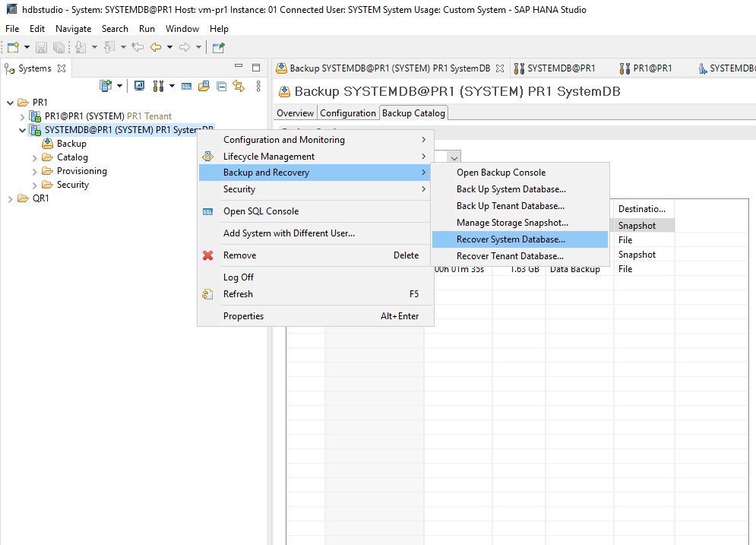Expand the Catalog node
This screenshot has height=545, width=756.
point(35,157)
